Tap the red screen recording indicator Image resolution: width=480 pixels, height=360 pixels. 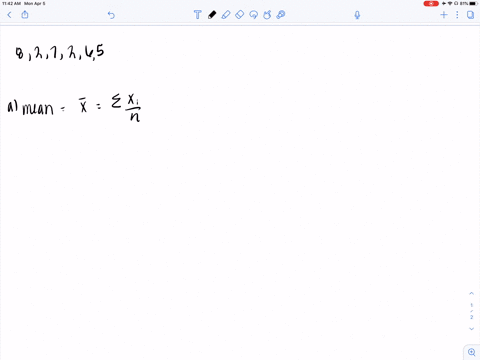431,3
